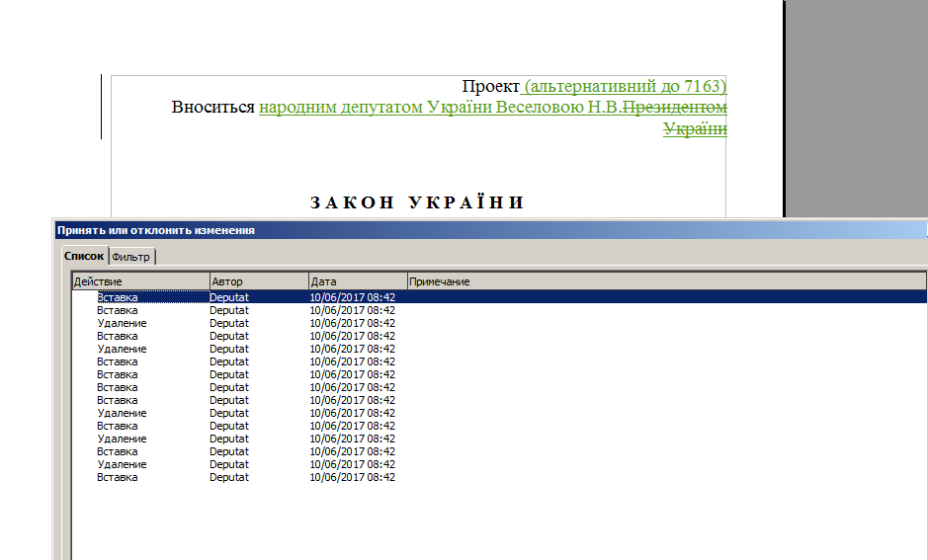This screenshot has height=560, width=928.
Task: Click inserted text '(альтернативний до 7163)'
Action: point(626,86)
